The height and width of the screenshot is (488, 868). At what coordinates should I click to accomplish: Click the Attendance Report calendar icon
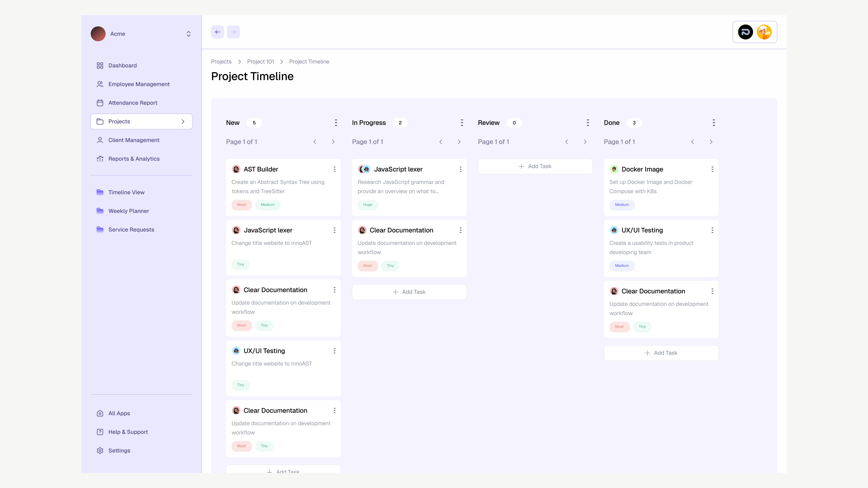[x=100, y=103]
